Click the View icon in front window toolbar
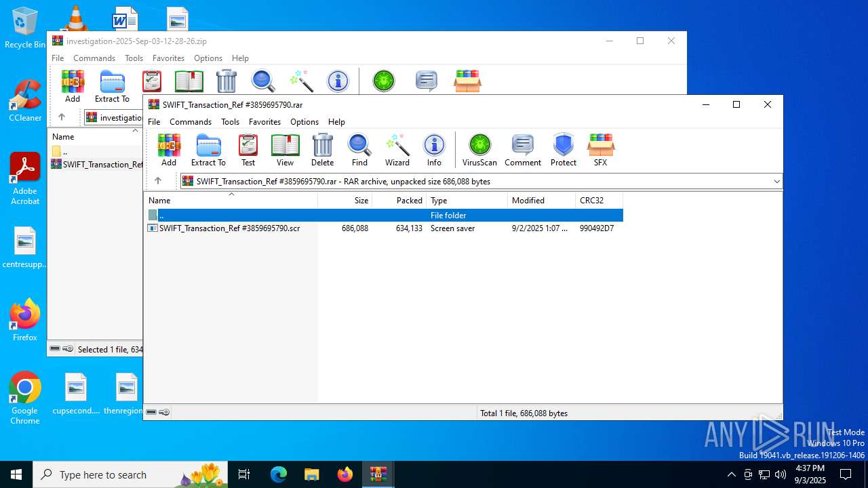Image resolution: width=868 pixels, height=488 pixels. tap(285, 150)
